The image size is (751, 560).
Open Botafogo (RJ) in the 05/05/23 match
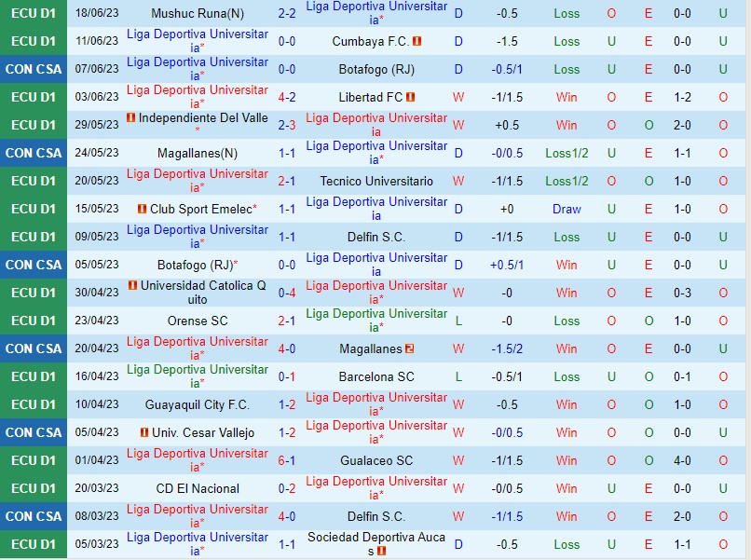pos(198,265)
